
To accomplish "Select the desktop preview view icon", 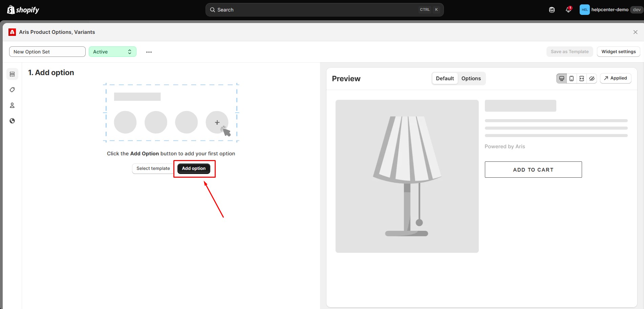I will point(562,79).
